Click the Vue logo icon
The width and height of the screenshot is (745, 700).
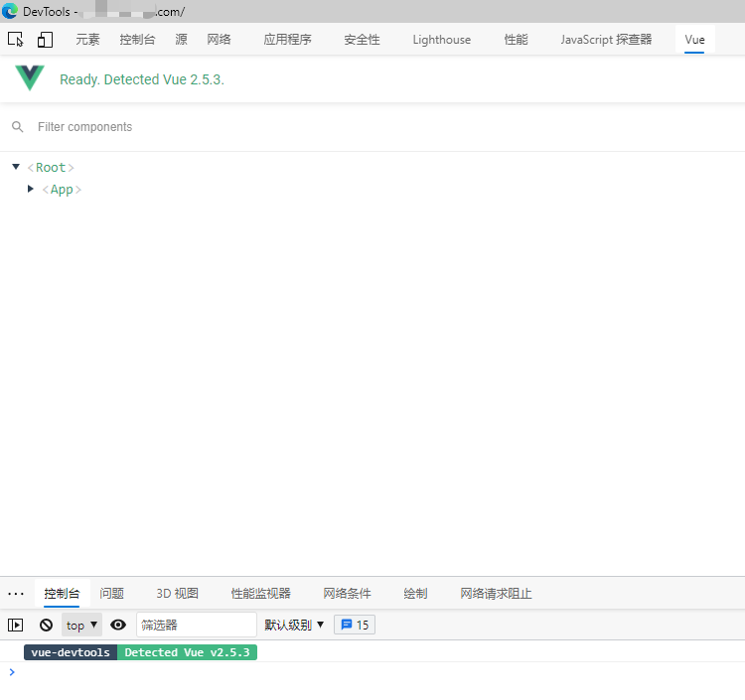30,77
